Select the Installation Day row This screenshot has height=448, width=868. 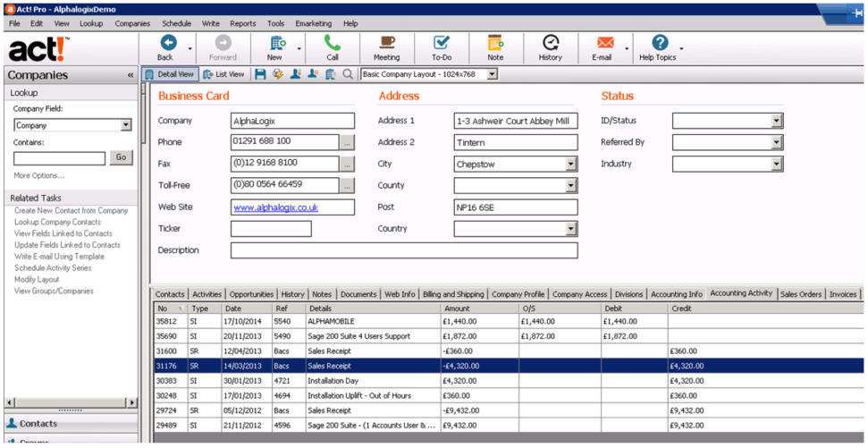pos(508,381)
